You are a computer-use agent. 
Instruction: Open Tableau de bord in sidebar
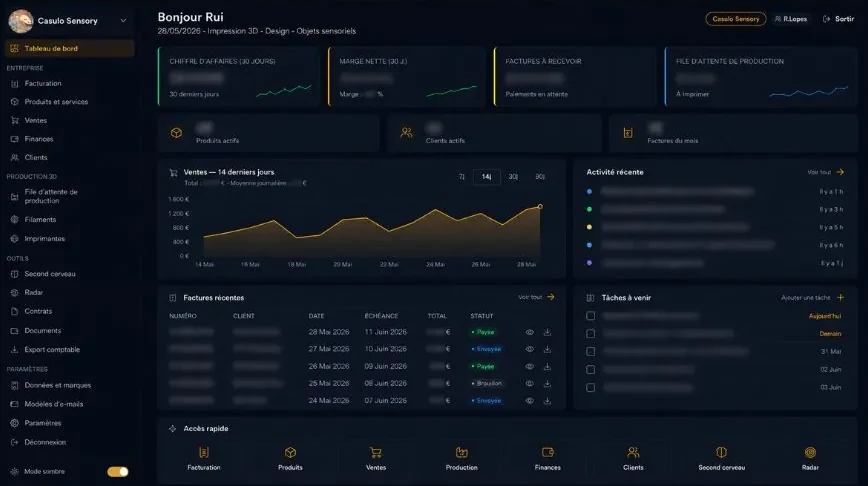tap(70, 48)
